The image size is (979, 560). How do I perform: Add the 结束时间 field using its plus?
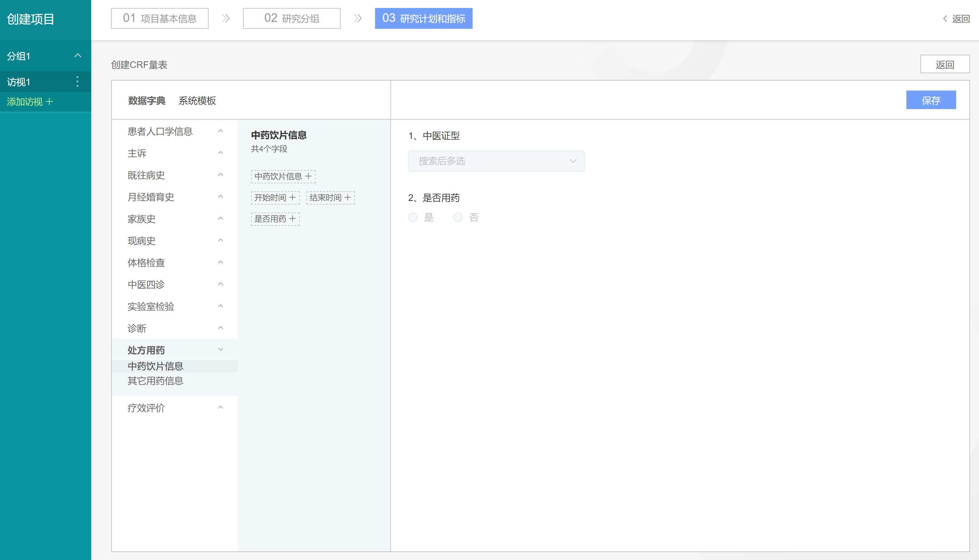pyautogui.click(x=348, y=197)
